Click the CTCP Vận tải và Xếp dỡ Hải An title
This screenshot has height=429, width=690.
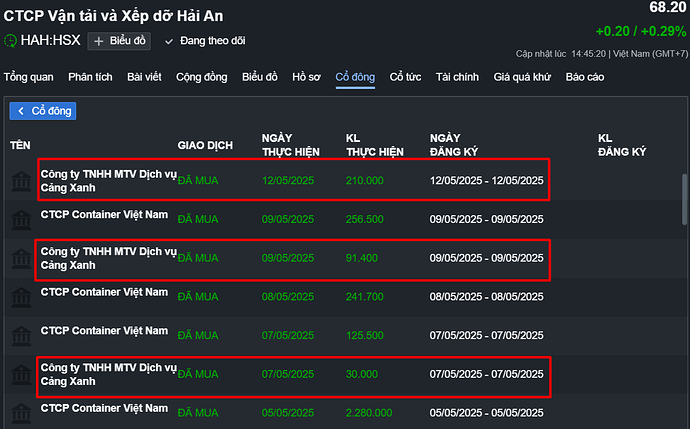point(114,16)
